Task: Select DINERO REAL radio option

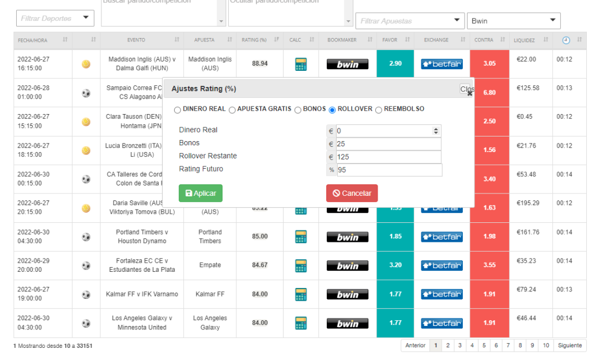Action: click(178, 110)
